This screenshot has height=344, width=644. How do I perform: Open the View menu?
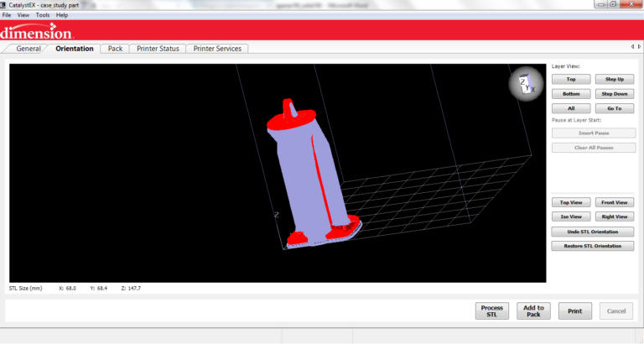pyautogui.click(x=23, y=15)
